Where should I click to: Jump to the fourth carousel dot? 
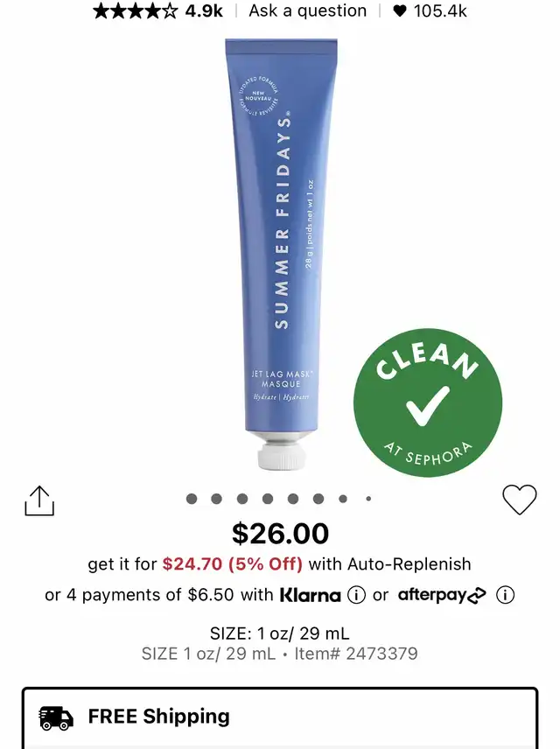[268, 499]
